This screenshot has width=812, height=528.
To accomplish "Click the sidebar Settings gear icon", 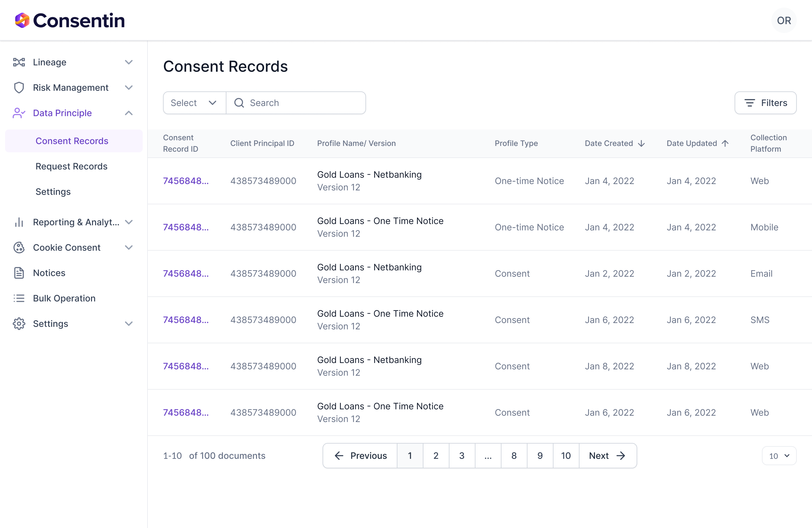I will [x=19, y=324].
